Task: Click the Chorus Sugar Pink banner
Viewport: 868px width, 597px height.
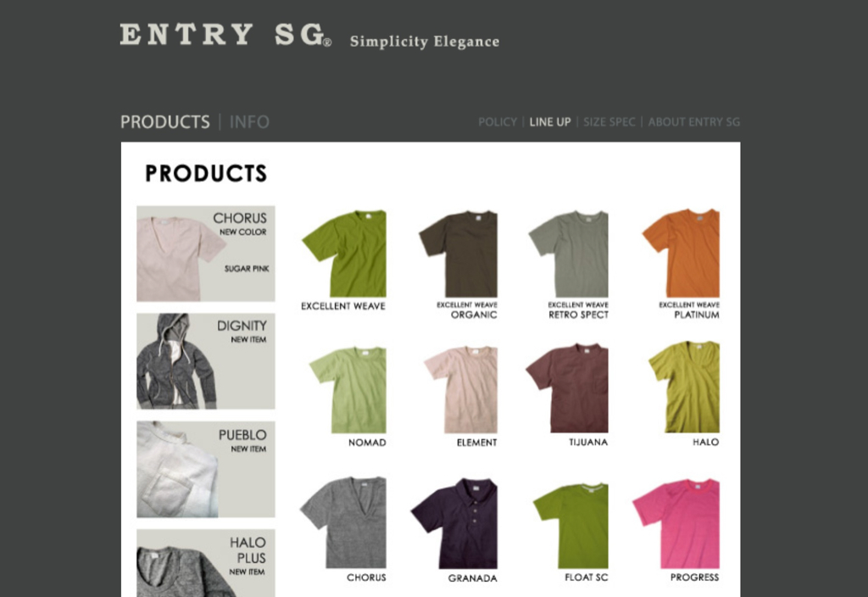Action: [x=206, y=254]
